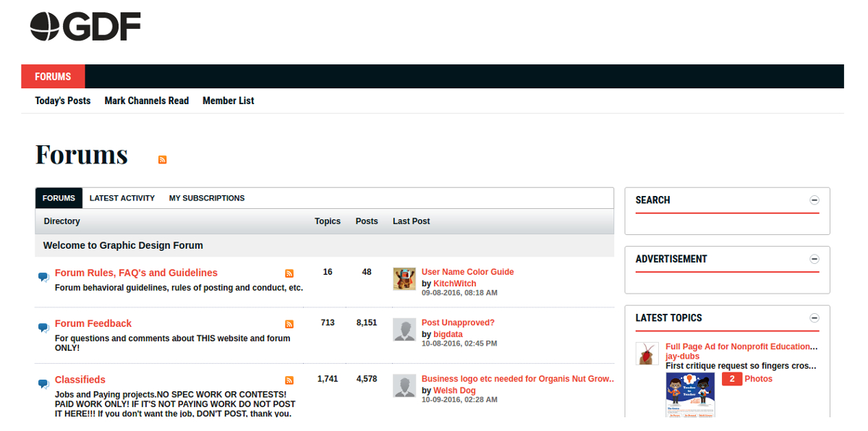Open the Classifieds RSS feed icon
The height and width of the screenshot is (431, 868).
coord(289,380)
